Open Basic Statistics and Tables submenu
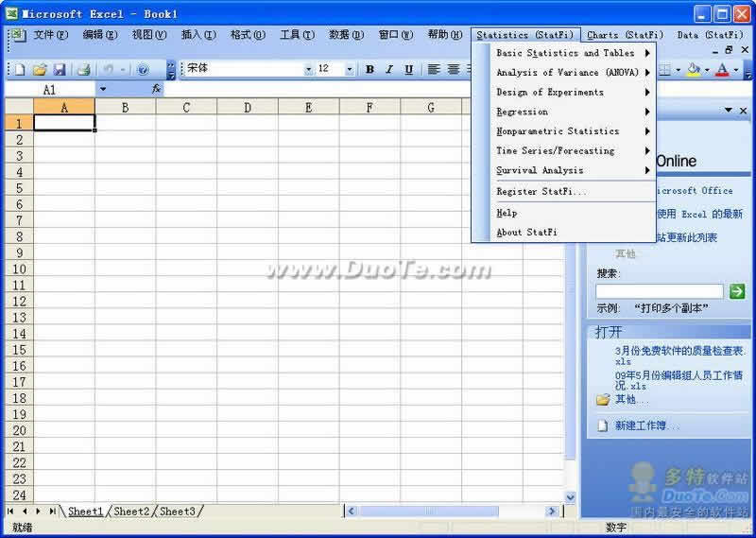Viewport: 756px width, 538px height. pyautogui.click(x=572, y=53)
